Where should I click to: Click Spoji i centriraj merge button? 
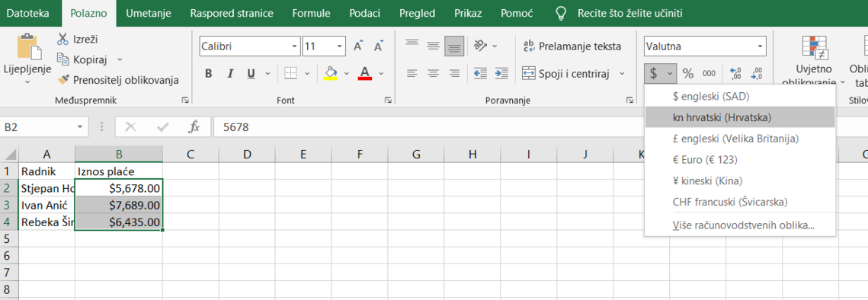tap(565, 73)
